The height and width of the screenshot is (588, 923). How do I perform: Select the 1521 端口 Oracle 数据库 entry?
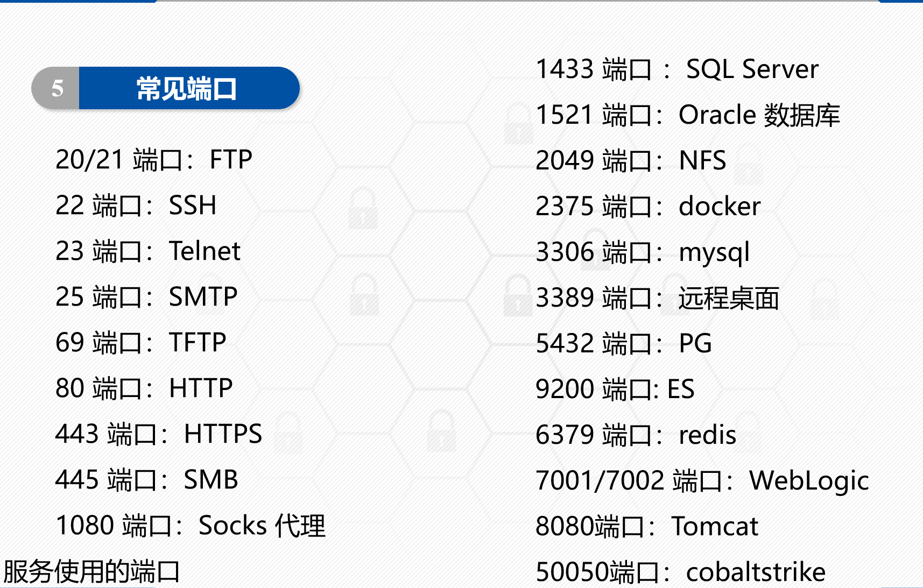click(688, 115)
